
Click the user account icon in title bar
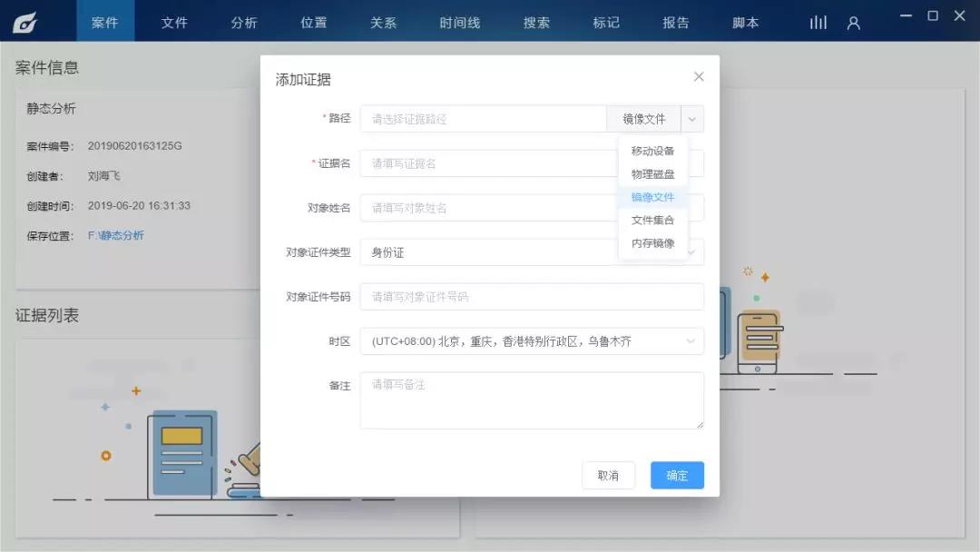(x=853, y=22)
